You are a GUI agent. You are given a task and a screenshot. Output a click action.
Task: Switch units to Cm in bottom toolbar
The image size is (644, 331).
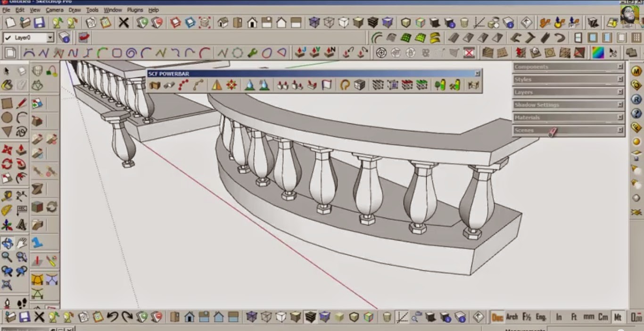pyautogui.click(x=603, y=317)
